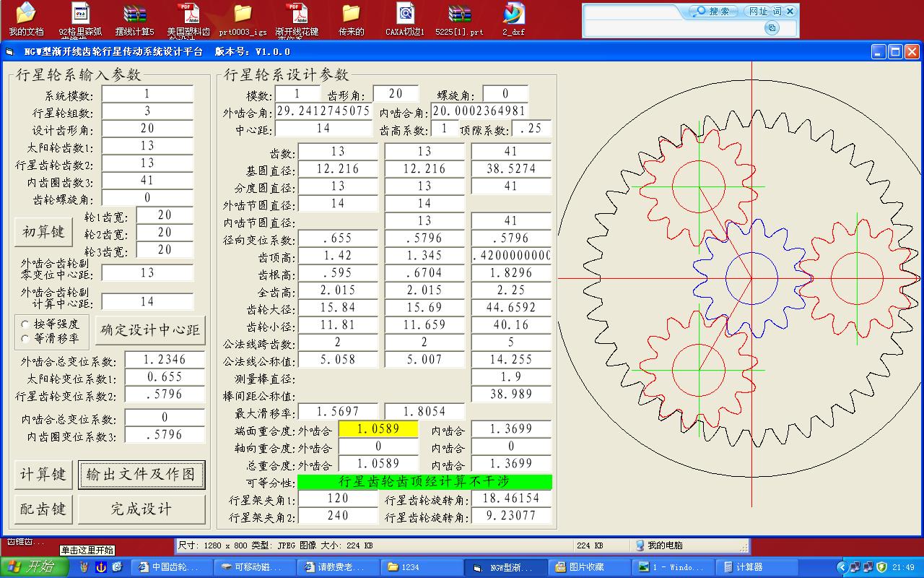This screenshot has height=578, width=924.
Task: Open the 传来的 folder icon
Action: (x=351, y=19)
